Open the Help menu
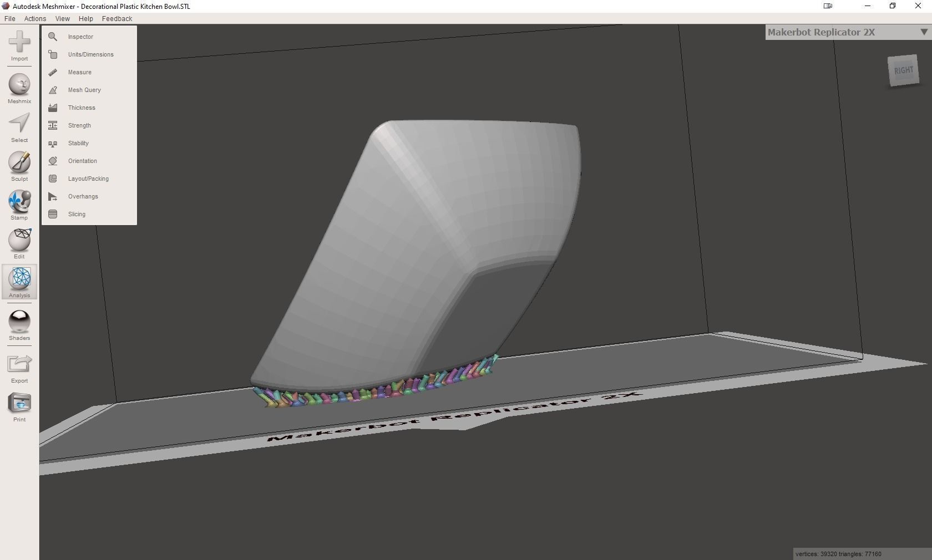Screen dimensions: 932x560 [86, 18]
